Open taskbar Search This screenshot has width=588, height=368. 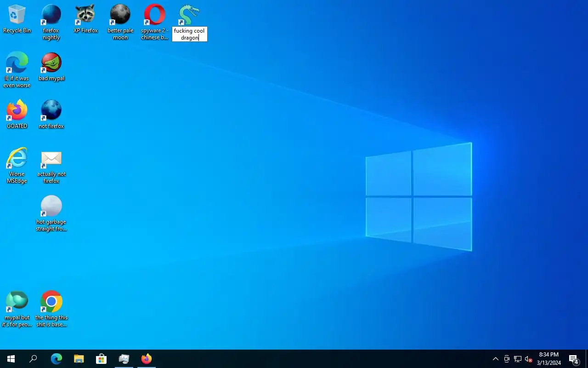(x=33, y=359)
